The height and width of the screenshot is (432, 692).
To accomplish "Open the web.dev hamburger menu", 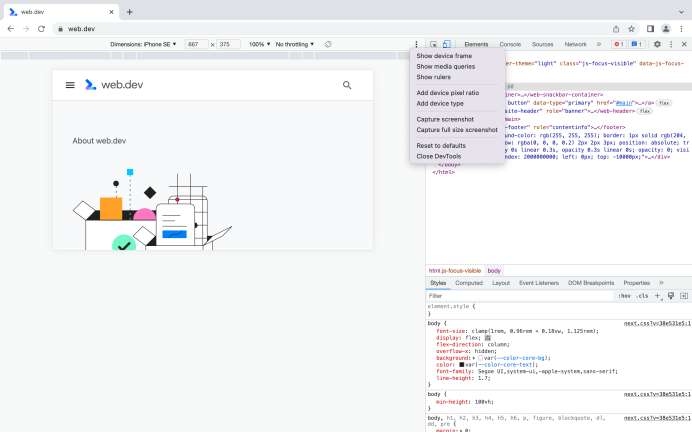I will [x=70, y=85].
